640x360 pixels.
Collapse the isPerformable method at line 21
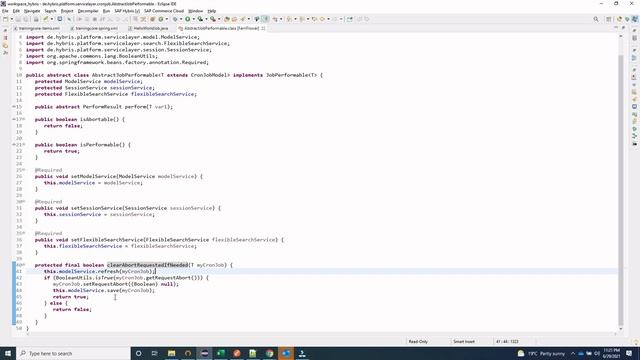(24, 144)
